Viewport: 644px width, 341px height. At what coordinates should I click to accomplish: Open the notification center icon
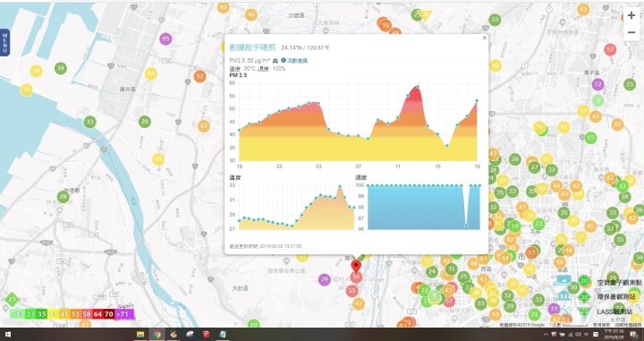pyautogui.click(x=633, y=335)
